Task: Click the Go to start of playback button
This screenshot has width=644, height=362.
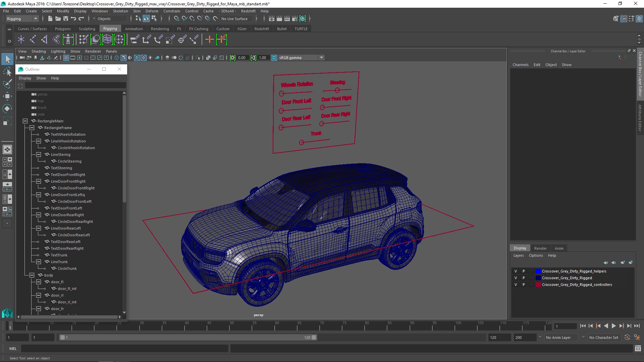Action: coord(583,326)
